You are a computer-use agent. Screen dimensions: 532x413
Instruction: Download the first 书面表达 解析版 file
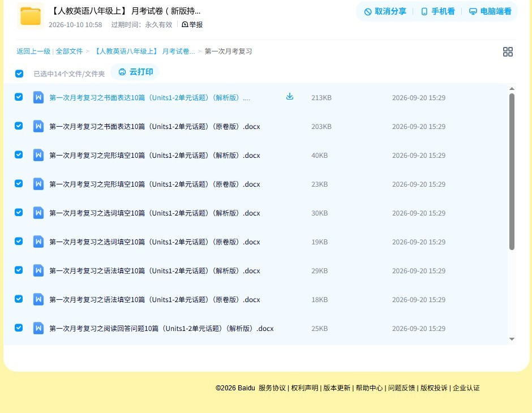[289, 97]
